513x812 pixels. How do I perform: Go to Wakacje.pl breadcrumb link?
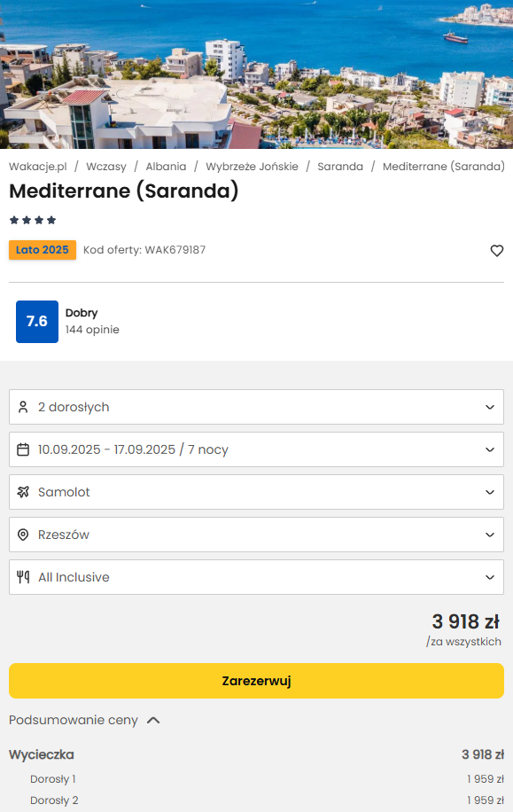(38, 167)
